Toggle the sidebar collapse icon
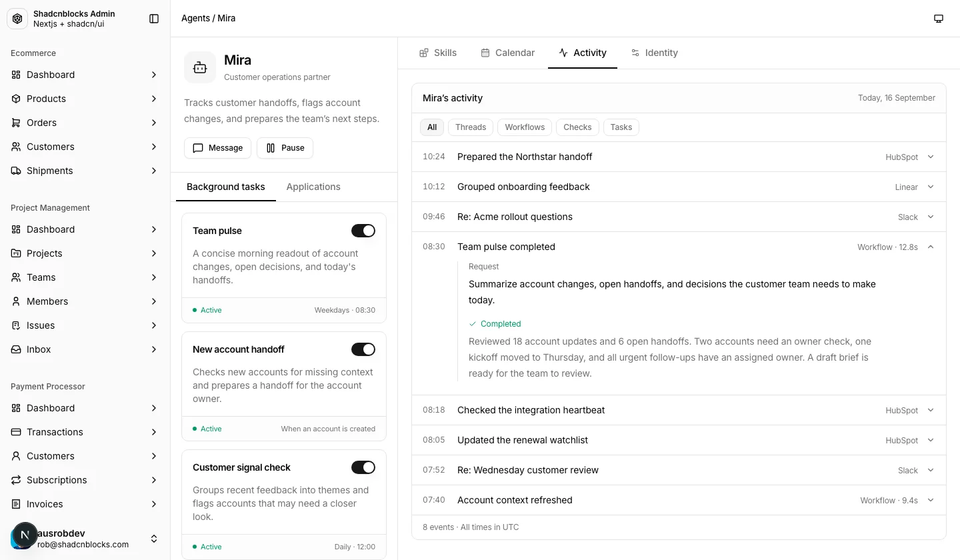This screenshot has width=960, height=560. (x=154, y=19)
